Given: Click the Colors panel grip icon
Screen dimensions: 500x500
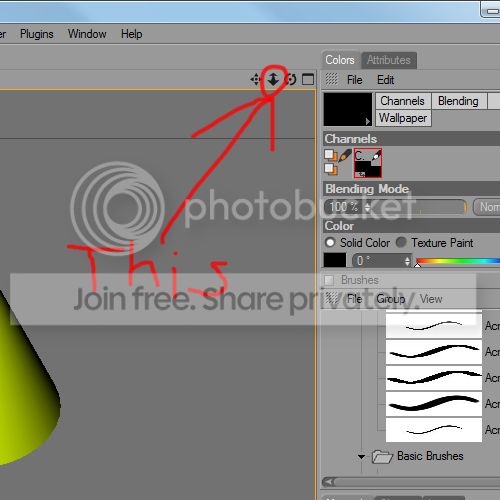Looking at the screenshot, I should pyautogui.click(x=331, y=79).
